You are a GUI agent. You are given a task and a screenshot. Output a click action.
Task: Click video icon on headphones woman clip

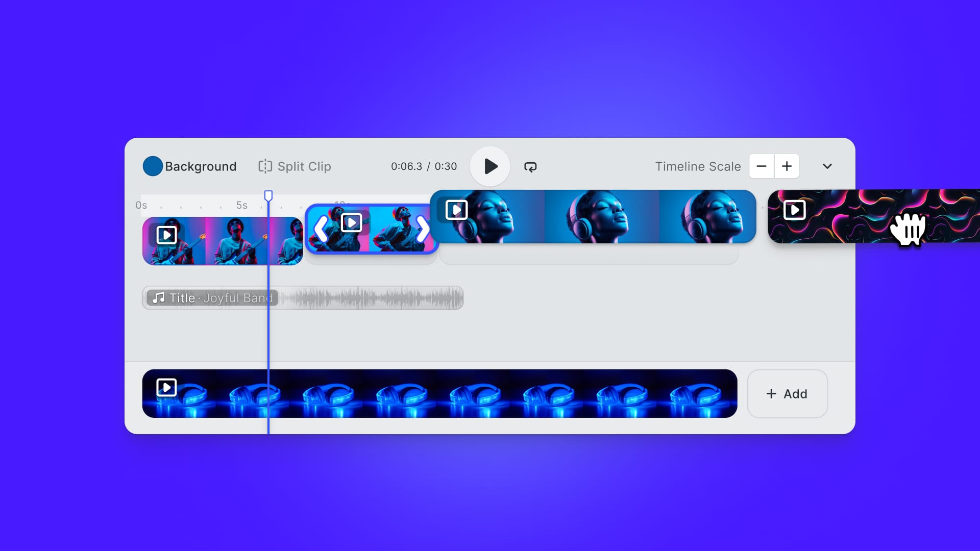pyautogui.click(x=456, y=210)
